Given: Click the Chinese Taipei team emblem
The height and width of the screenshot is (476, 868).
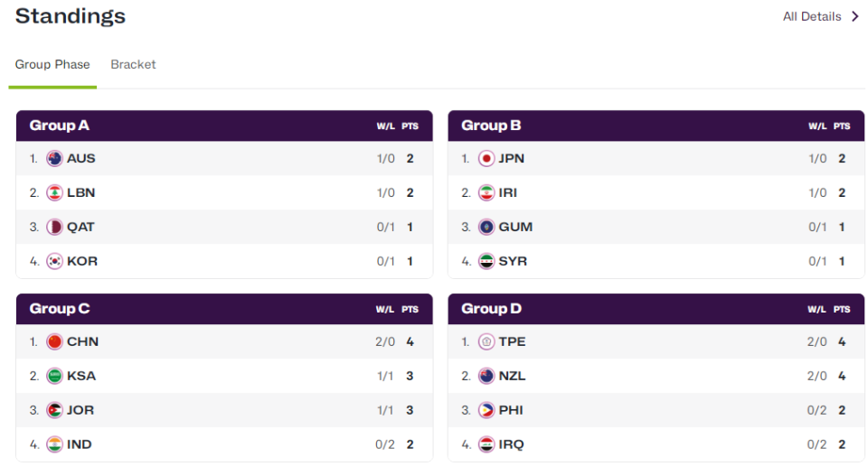Looking at the screenshot, I should pyautogui.click(x=486, y=341).
